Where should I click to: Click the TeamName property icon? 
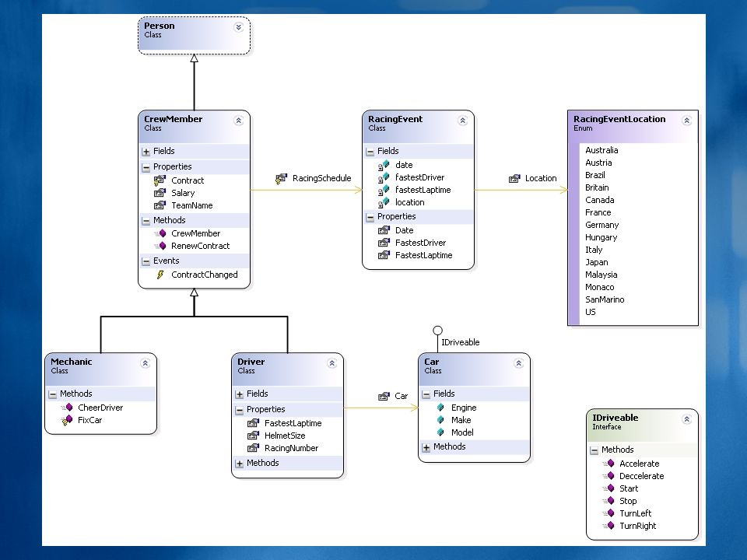pos(160,205)
